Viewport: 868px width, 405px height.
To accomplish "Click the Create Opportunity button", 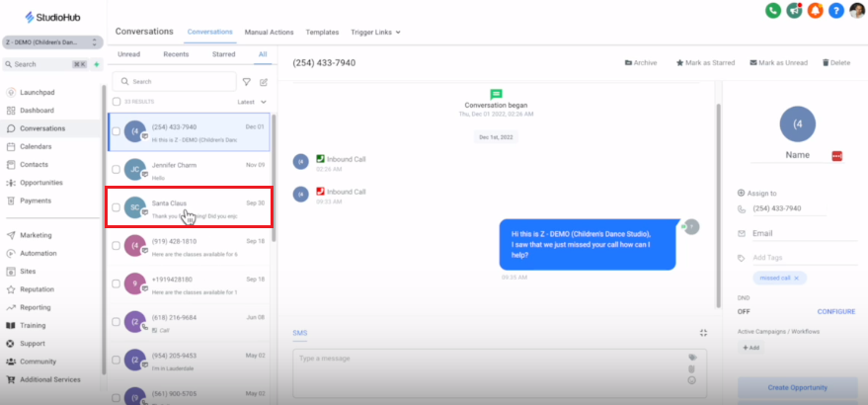I will [797, 388].
